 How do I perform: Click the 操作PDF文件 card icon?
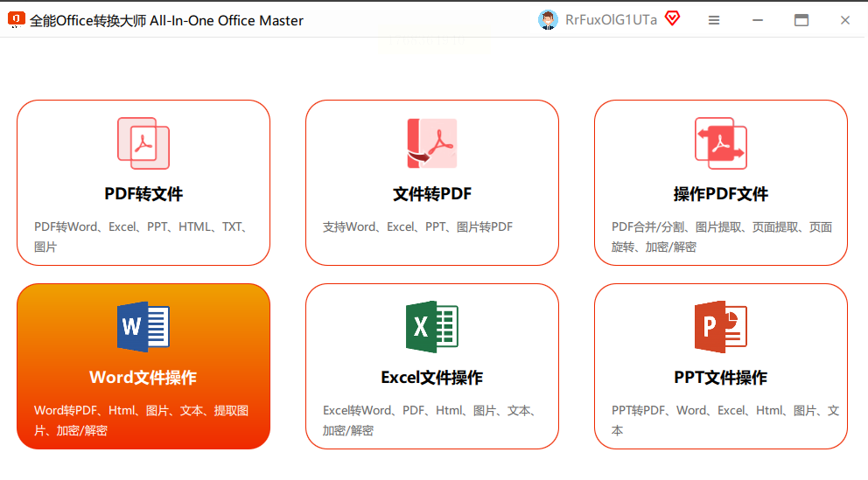[721, 143]
